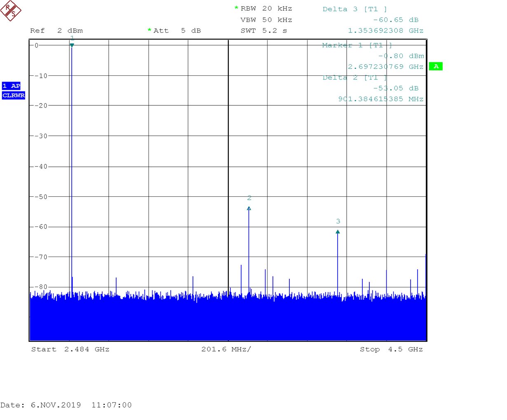This screenshot has width=507, height=420.
Task: Click '201.6 MHz/' span per division
Action: pos(226,349)
